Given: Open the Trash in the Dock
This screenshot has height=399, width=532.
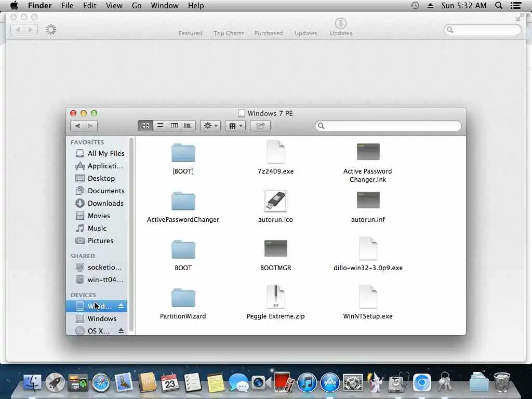Looking at the screenshot, I should click(502, 382).
